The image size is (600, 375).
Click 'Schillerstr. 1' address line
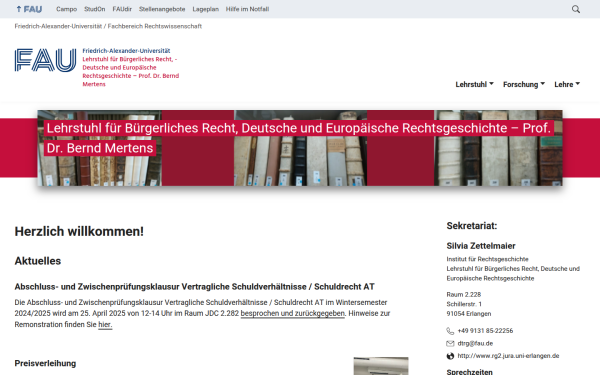(x=464, y=304)
